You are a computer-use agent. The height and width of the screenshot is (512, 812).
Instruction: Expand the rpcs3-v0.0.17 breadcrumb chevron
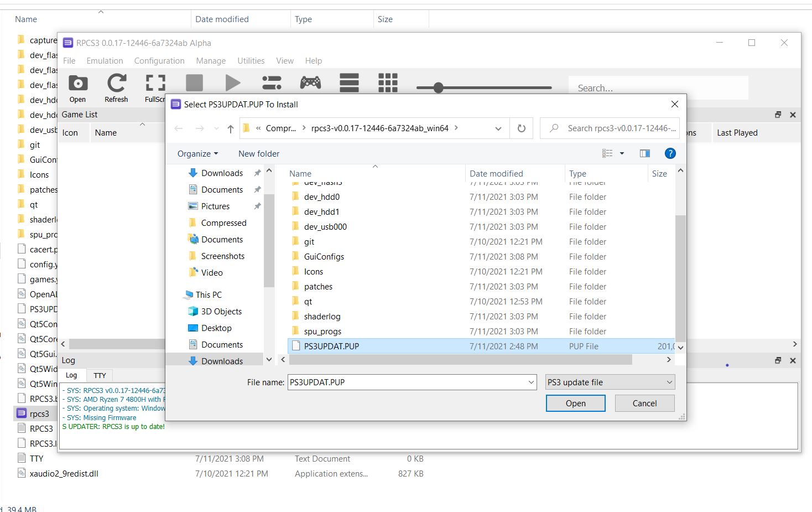coord(456,128)
